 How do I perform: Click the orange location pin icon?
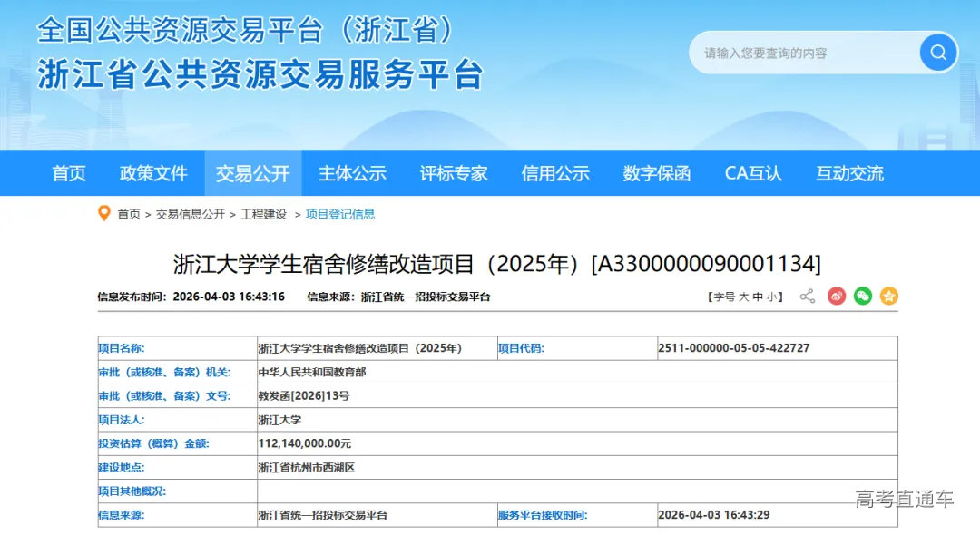[x=104, y=214]
